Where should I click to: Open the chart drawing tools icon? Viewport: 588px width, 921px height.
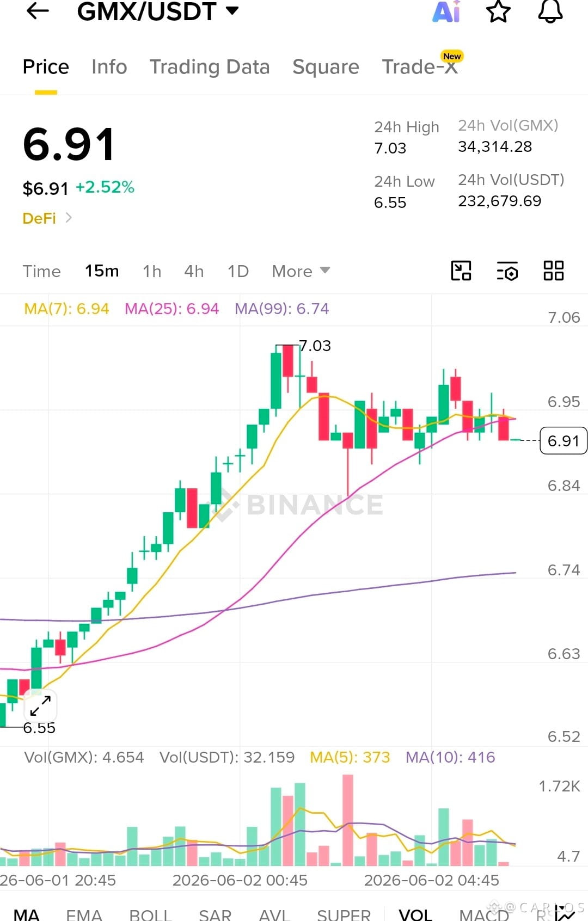click(461, 271)
